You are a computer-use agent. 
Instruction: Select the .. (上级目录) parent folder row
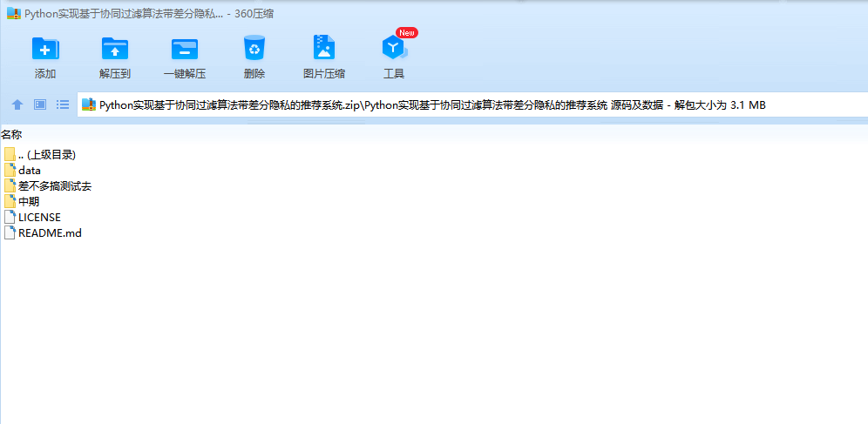[x=40, y=155]
